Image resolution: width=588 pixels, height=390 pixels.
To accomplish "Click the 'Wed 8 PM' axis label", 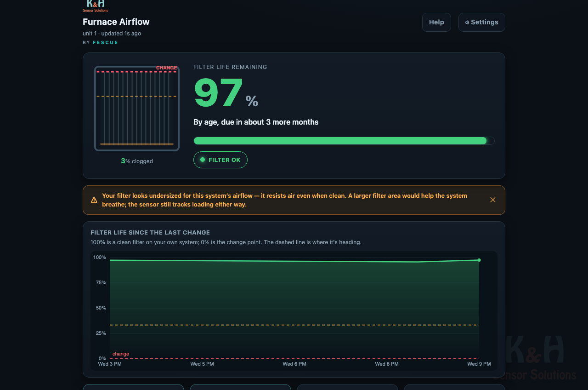I will (x=387, y=364).
